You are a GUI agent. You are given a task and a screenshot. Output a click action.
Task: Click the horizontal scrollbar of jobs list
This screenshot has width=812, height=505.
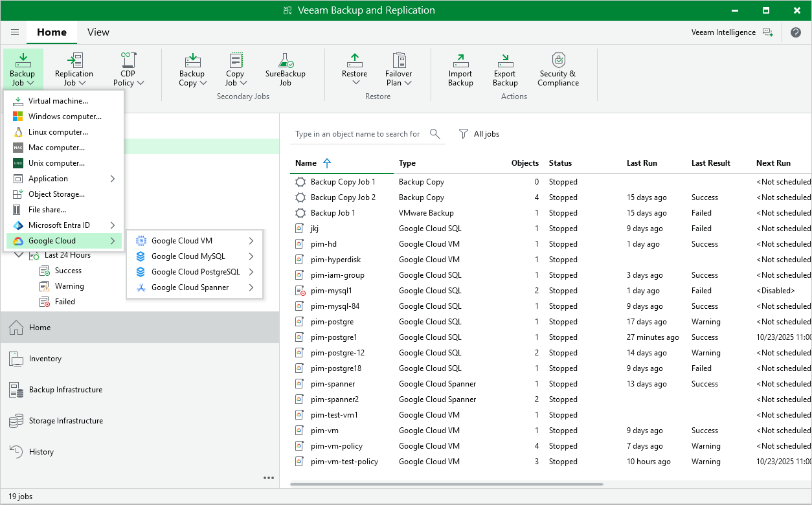447,484
